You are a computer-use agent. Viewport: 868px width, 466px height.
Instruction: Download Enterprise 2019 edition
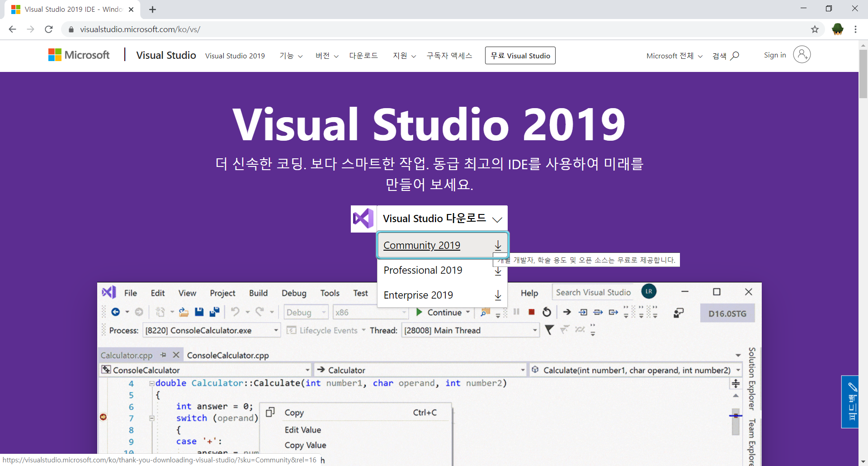443,295
